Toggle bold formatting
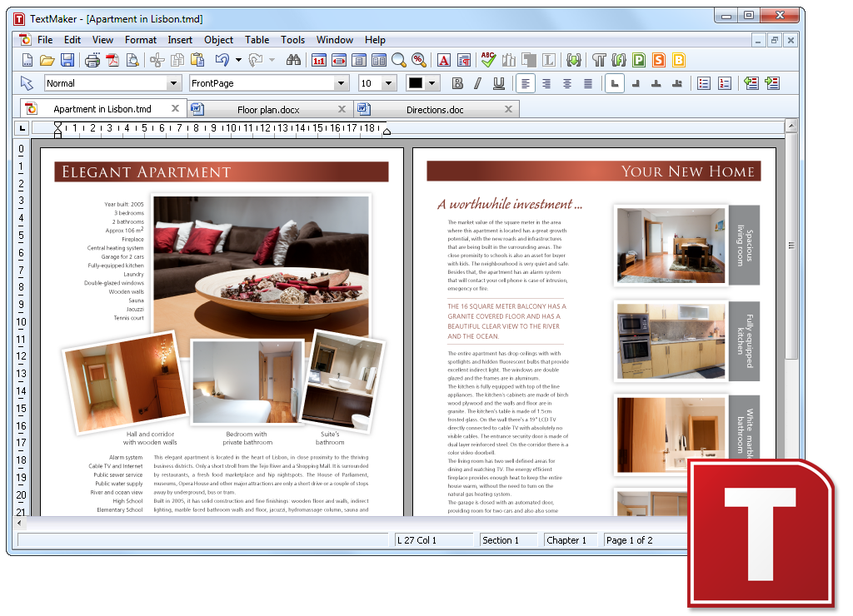 pos(456,82)
